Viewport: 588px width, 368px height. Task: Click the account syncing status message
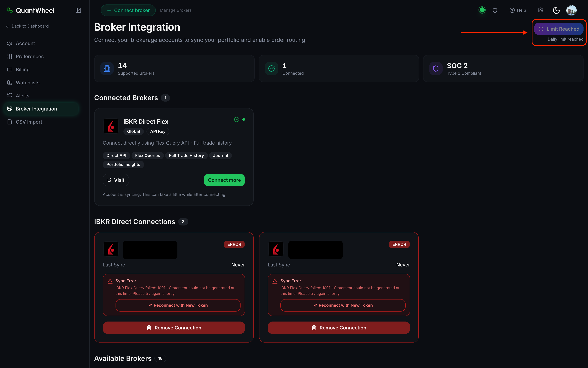pos(165,194)
